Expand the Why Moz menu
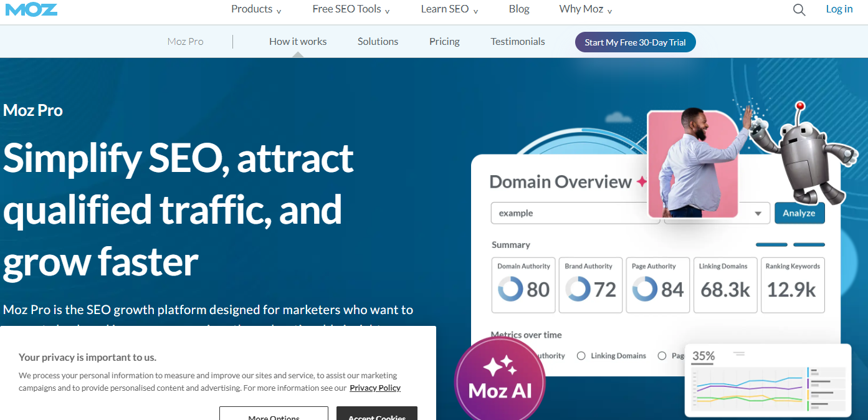868x420 pixels. pyautogui.click(x=586, y=9)
